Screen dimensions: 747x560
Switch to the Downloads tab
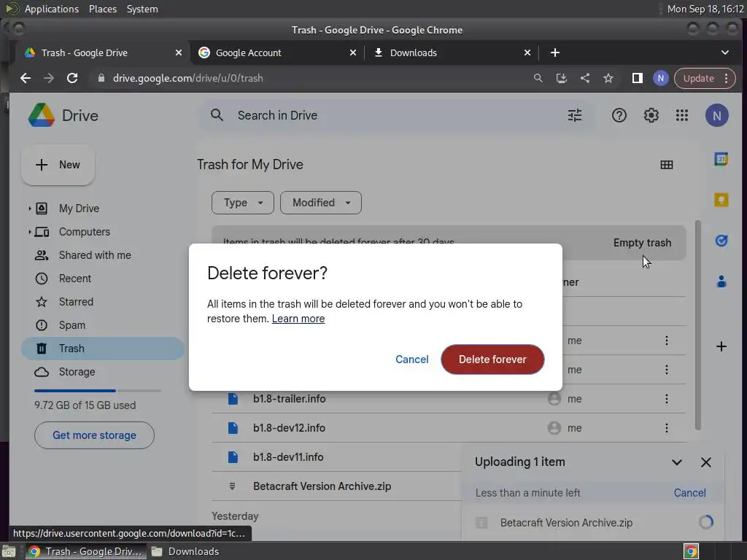[x=451, y=52]
